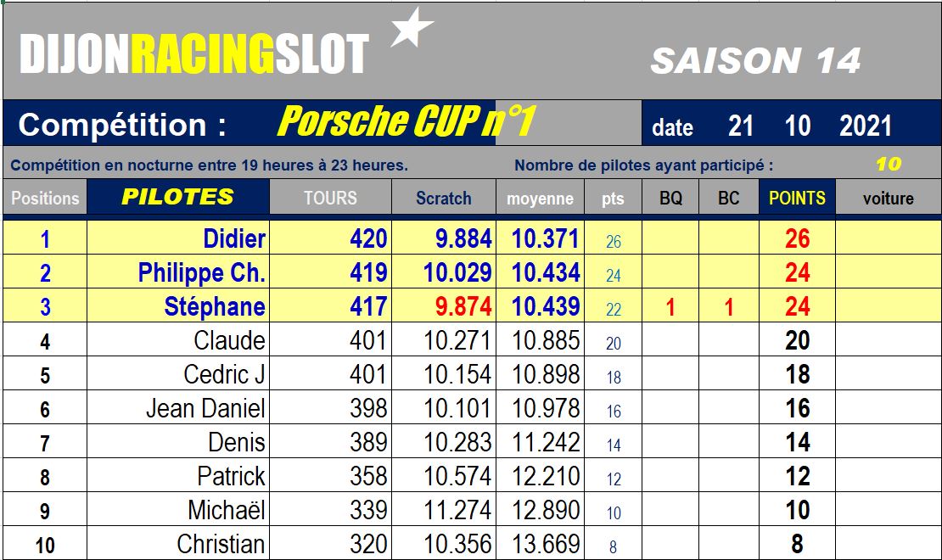This screenshot has height=560, width=942.
Task: Click the white star logo icon
Action: tap(412, 28)
